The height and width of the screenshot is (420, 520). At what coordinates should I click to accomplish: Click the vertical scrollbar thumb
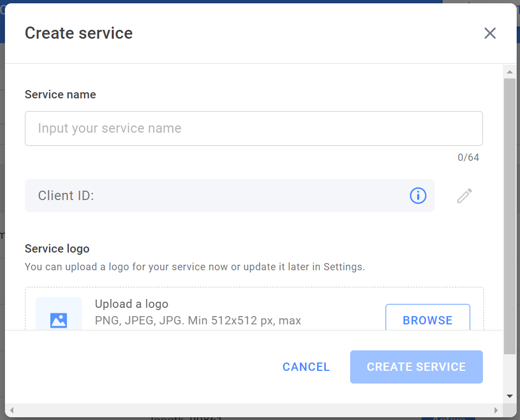[509, 216]
